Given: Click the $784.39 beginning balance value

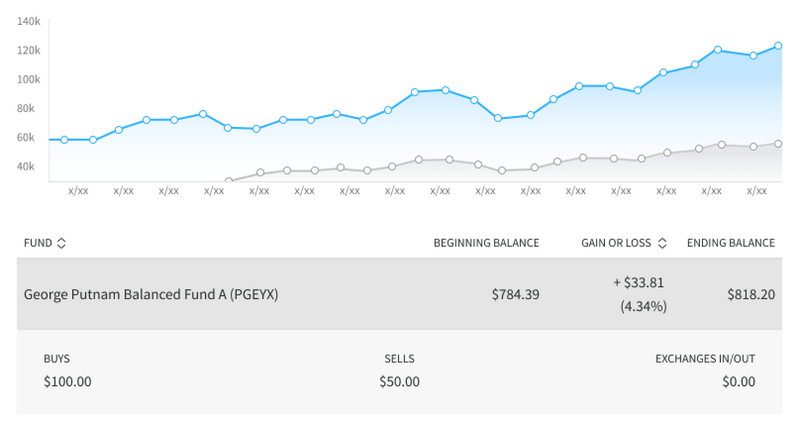Looking at the screenshot, I should pyautogui.click(x=515, y=295).
